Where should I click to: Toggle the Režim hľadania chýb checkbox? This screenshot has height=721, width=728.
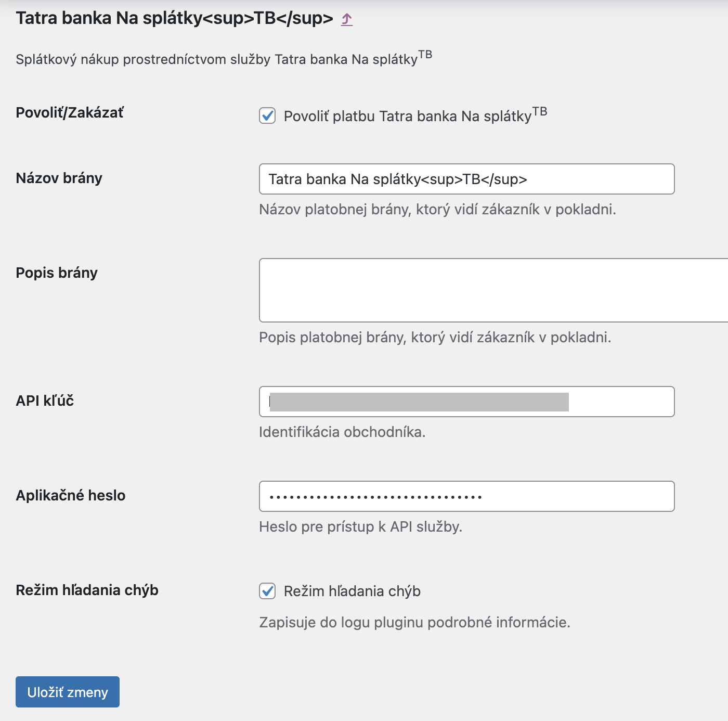pyautogui.click(x=267, y=591)
